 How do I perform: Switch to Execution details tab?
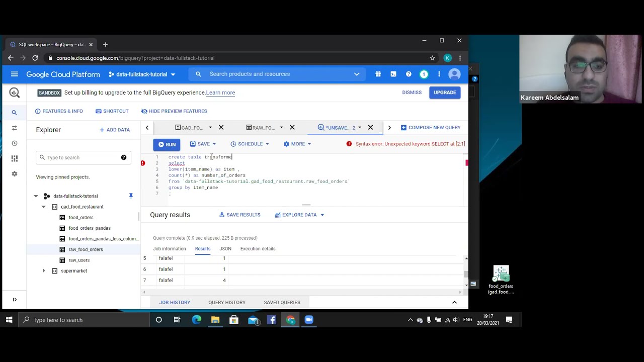pos(258,249)
